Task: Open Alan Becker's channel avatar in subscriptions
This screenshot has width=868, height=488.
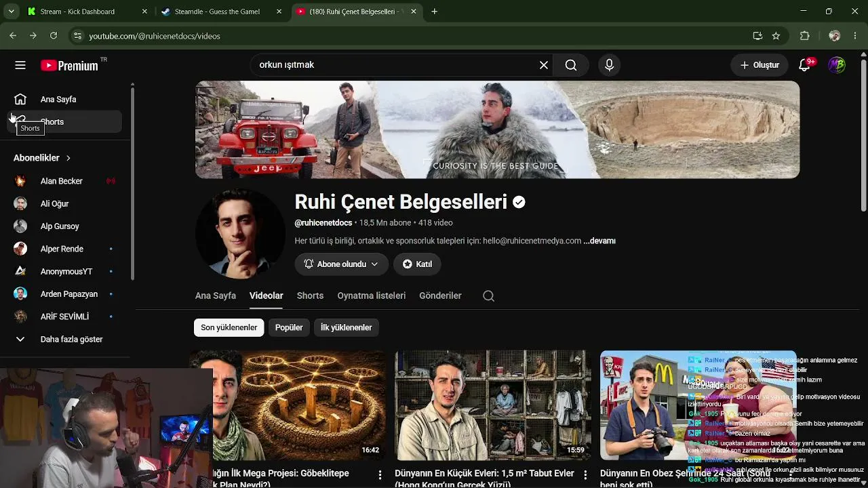Action: [x=20, y=181]
